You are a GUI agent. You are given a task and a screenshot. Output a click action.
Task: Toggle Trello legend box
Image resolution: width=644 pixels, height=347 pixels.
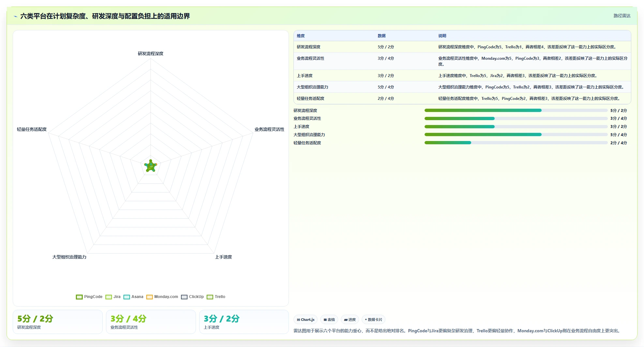(x=210, y=297)
